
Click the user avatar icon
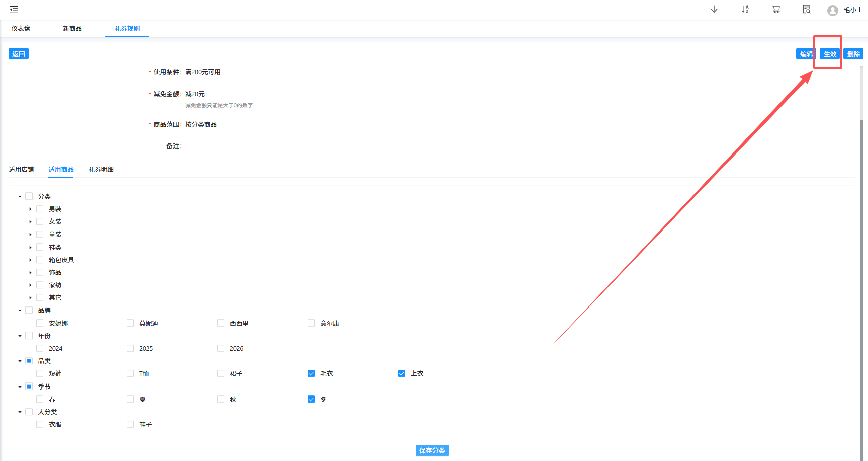pos(832,10)
